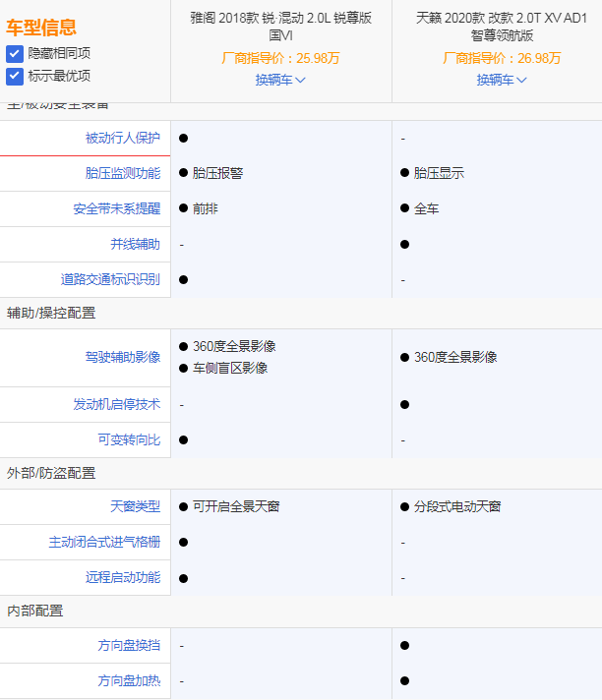
Task: Click the 主动闭合式进气格栅 parameter link
Action: 103,542
